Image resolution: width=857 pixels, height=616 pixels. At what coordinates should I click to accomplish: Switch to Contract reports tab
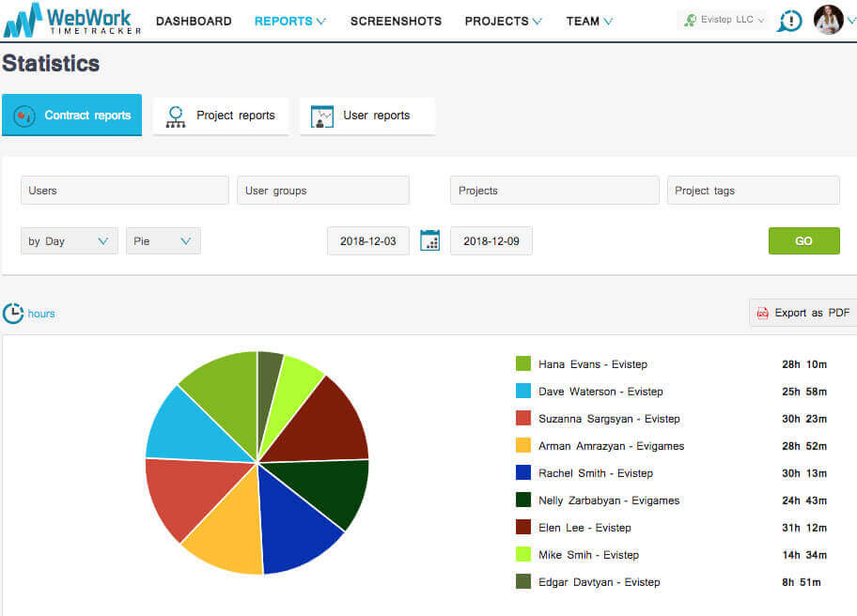pos(71,115)
